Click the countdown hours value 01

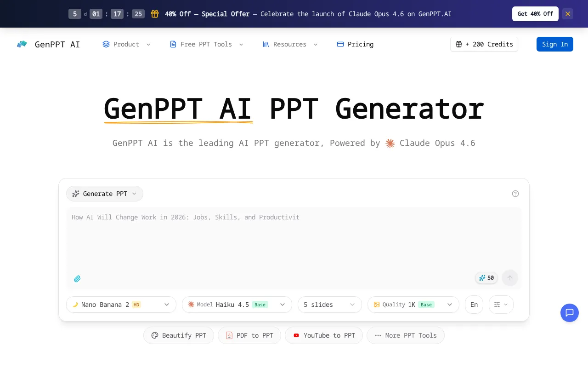coord(96,14)
